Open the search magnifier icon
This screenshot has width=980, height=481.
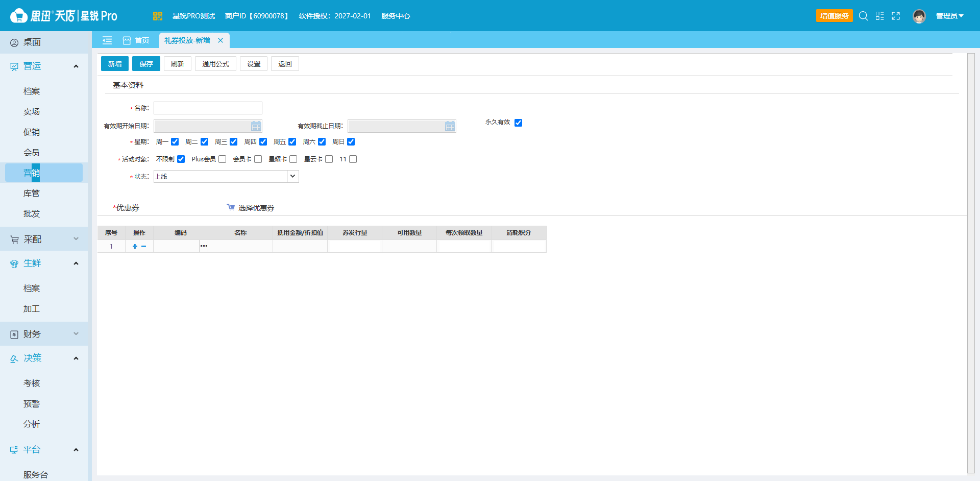pyautogui.click(x=863, y=16)
